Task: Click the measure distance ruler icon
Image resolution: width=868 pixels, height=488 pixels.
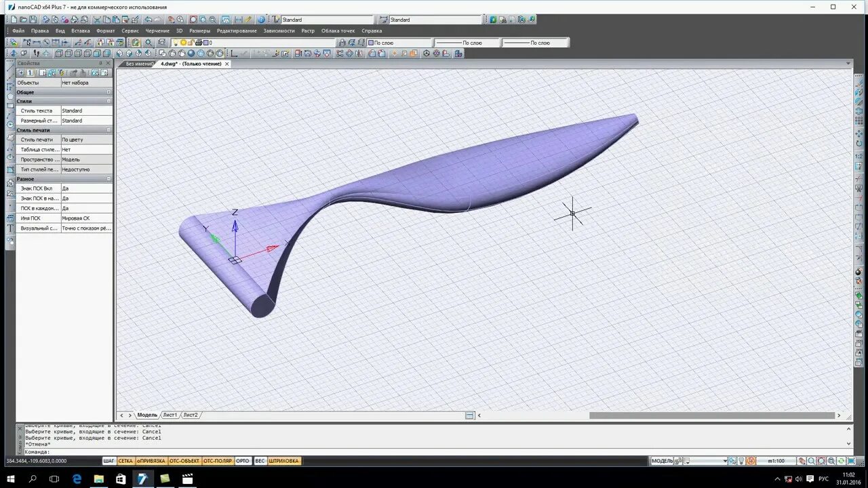Action: pos(248,20)
